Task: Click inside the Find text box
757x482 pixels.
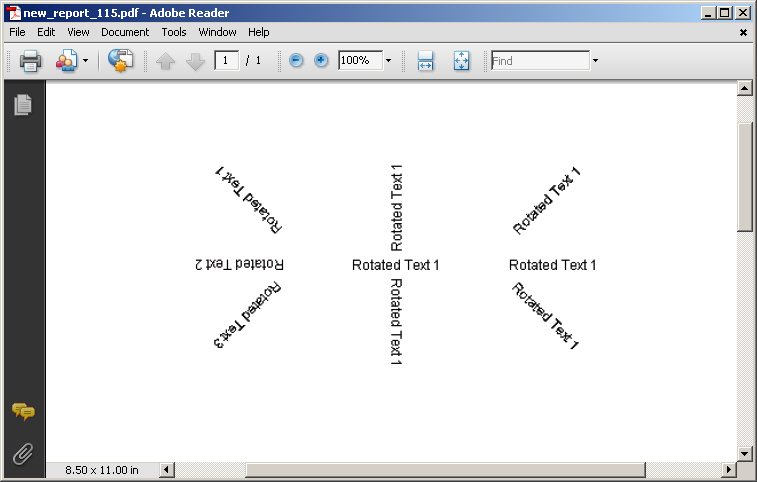Action: tap(540, 60)
